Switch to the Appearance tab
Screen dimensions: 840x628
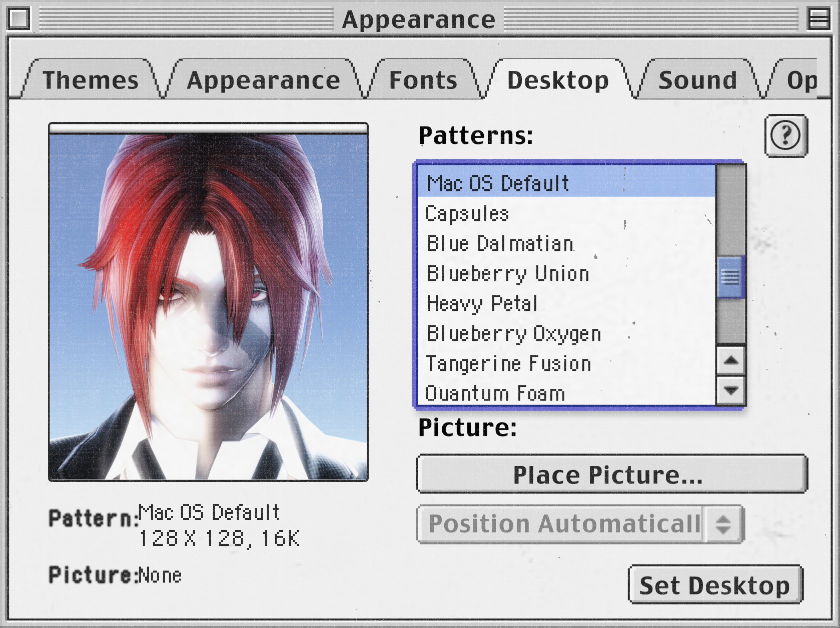(x=263, y=80)
